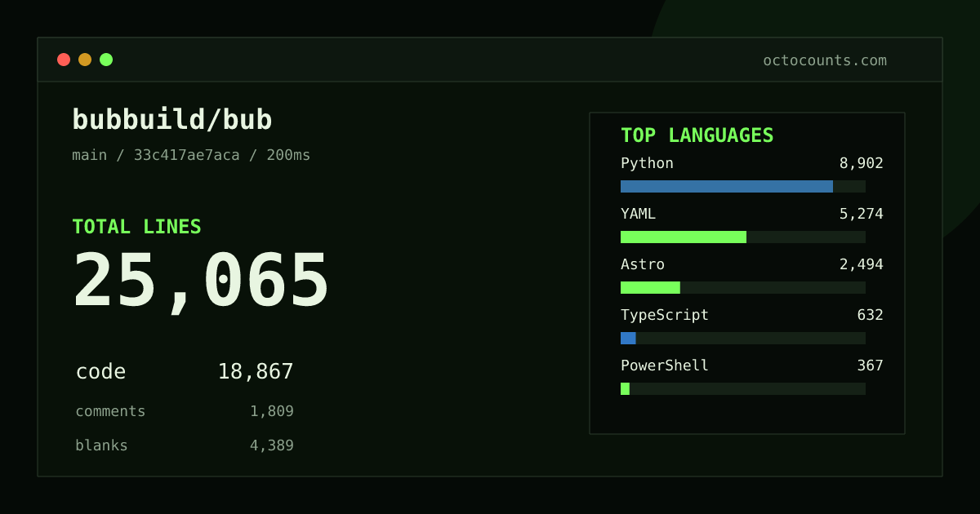Click the TypeScript language label

(665, 315)
